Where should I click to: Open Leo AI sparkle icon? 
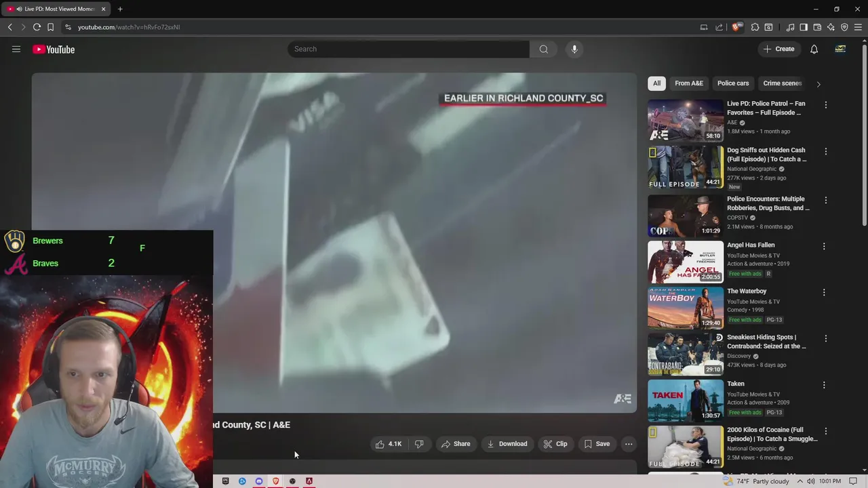(831, 27)
